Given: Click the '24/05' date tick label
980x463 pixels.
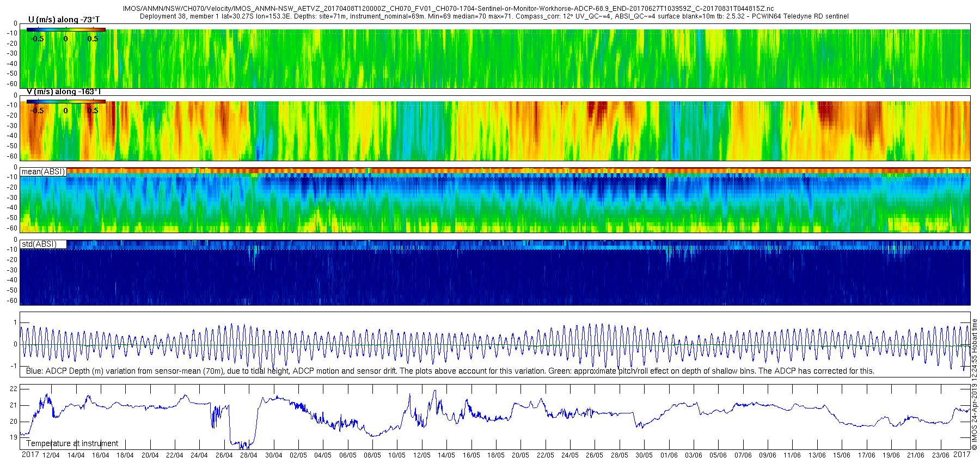Looking at the screenshot, I should [x=570, y=455].
